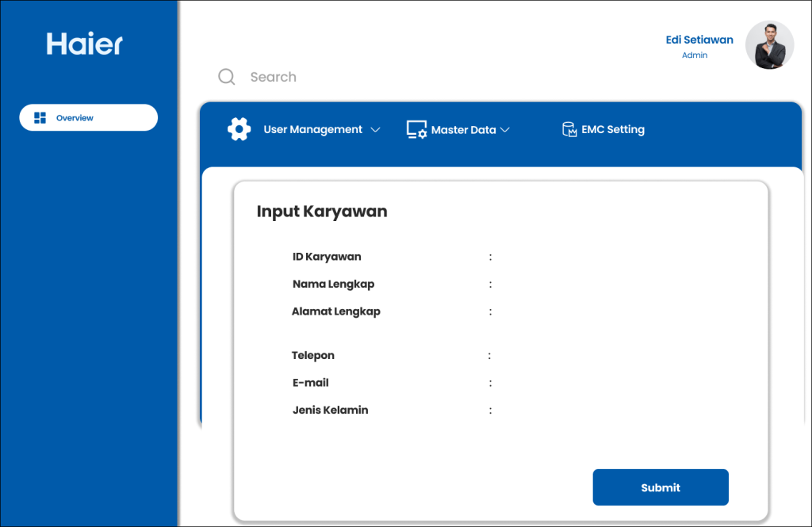Click the Nama Lengkap label
Viewport: 812px width, 527px height.
point(334,285)
